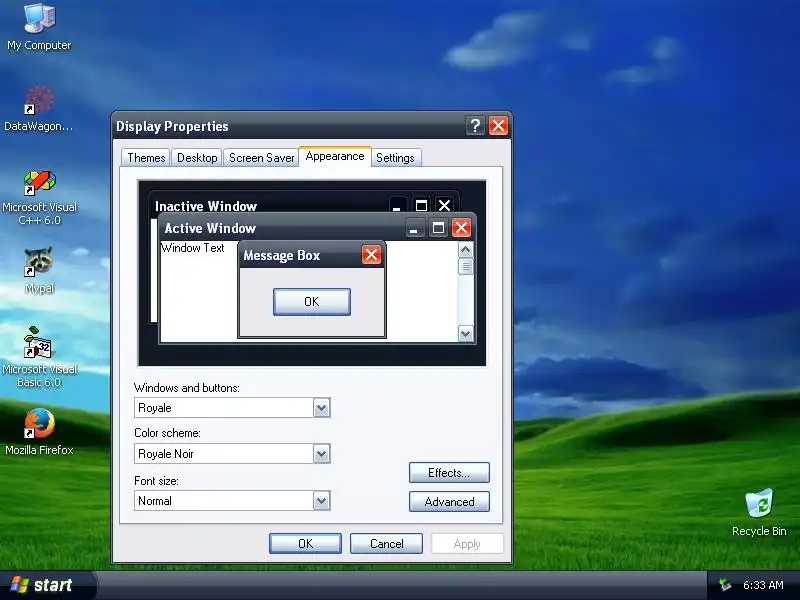Select the Recycle Bin icon

point(759,512)
